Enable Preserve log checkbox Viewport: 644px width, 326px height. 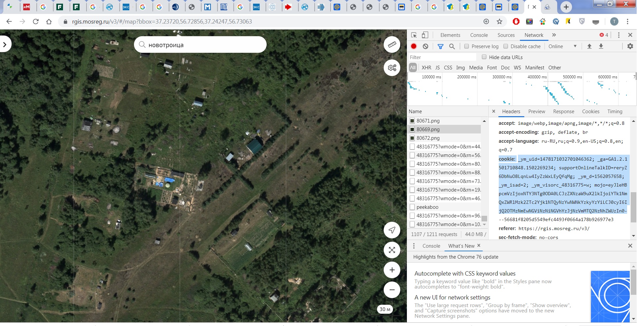[467, 46]
